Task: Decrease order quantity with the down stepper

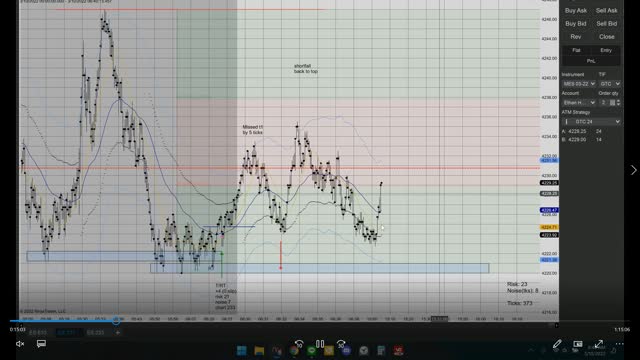Action: click(x=618, y=104)
